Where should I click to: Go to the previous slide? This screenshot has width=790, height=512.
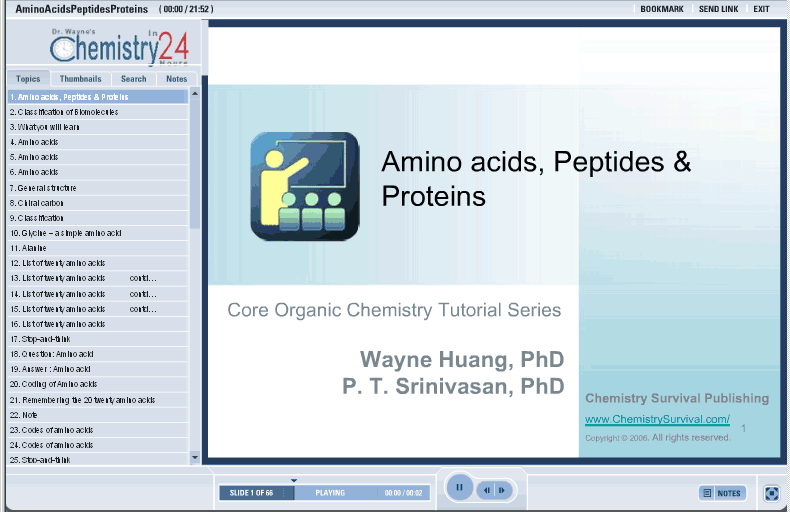pyautogui.click(x=486, y=490)
